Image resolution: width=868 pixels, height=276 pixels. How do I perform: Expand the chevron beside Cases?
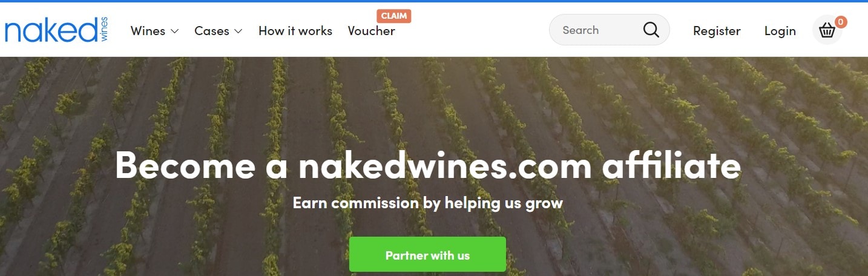point(238,31)
